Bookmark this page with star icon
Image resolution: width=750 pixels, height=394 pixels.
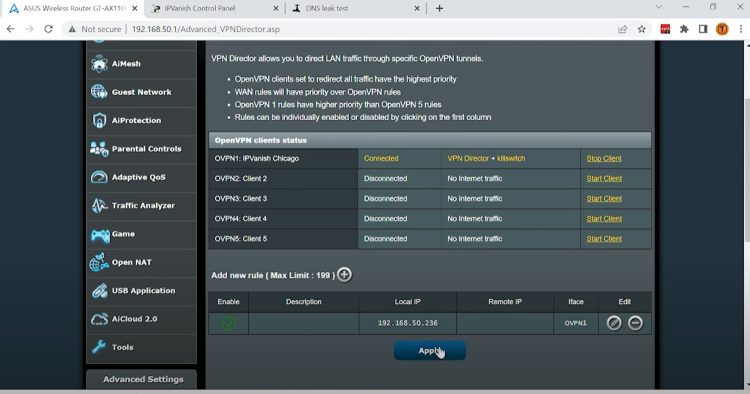[642, 29]
